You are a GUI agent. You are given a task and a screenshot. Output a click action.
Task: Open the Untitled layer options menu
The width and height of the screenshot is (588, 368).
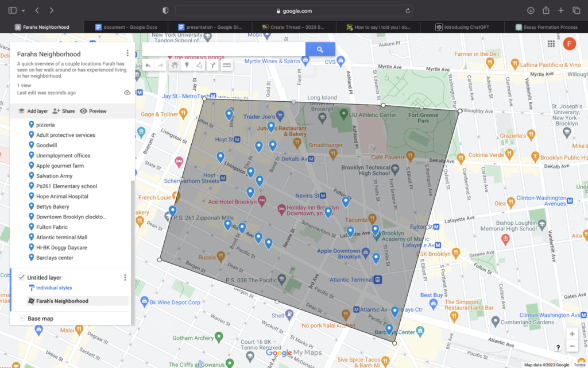[x=125, y=278]
